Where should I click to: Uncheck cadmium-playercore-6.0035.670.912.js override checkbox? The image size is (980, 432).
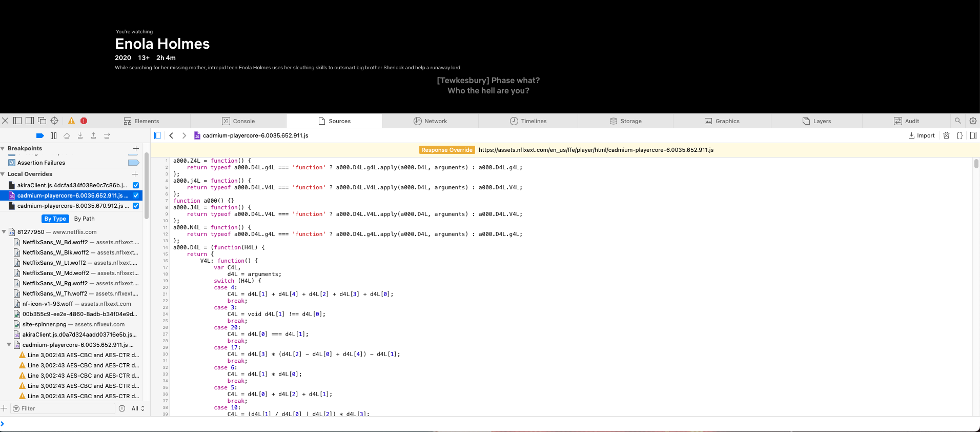tap(136, 206)
